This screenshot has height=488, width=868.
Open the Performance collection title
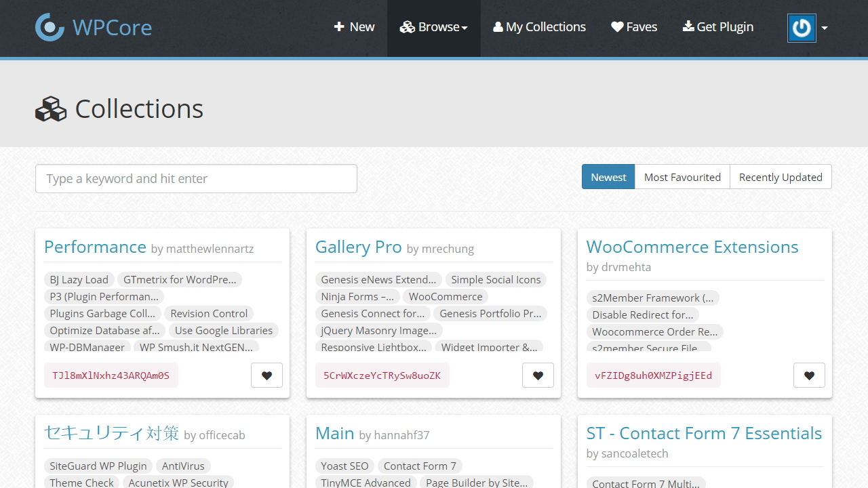pyautogui.click(x=95, y=247)
